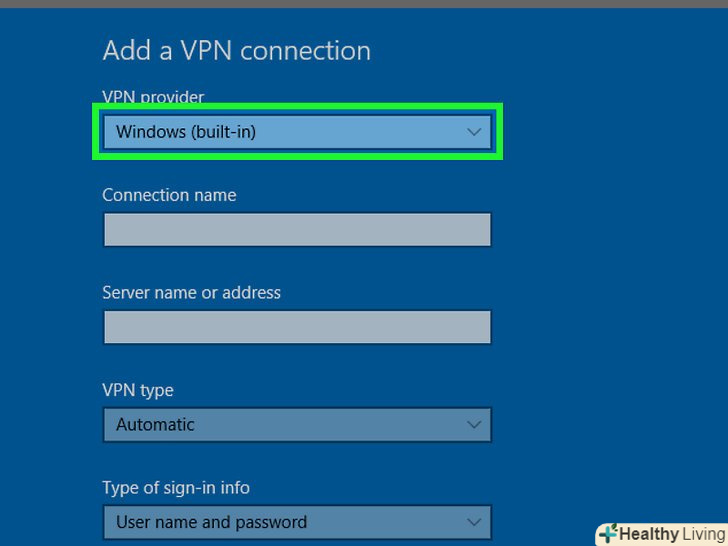Click the Connection name label

click(x=169, y=195)
